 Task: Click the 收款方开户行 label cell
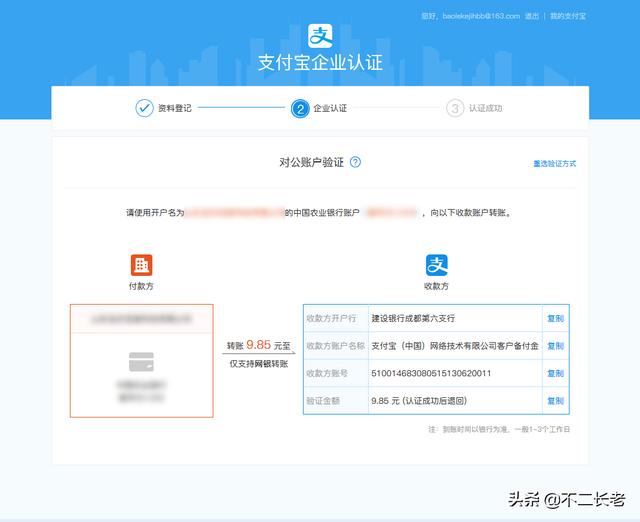[x=336, y=318]
